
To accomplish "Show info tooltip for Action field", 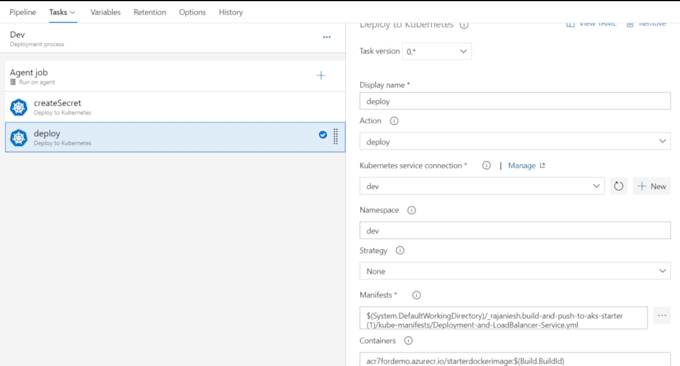I will (394, 121).
